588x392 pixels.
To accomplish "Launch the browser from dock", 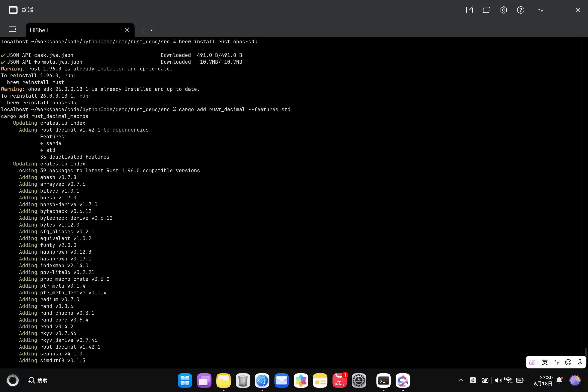I will coord(262,381).
